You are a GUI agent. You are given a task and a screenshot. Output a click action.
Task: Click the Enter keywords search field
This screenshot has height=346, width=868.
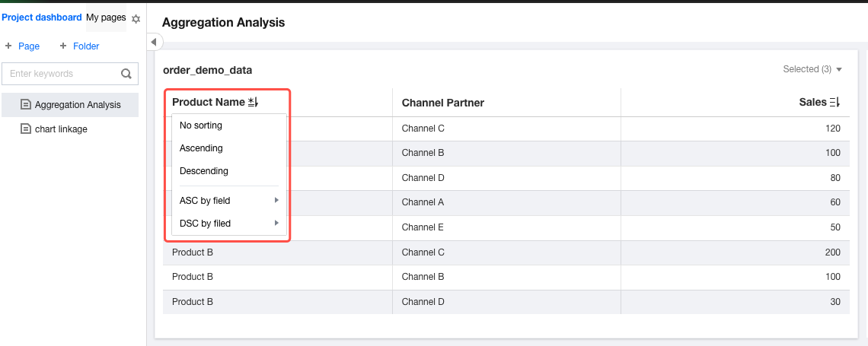[61, 74]
